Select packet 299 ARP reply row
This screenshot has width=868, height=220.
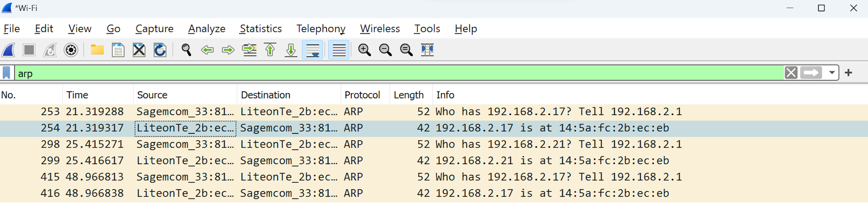[x=434, y=161]
